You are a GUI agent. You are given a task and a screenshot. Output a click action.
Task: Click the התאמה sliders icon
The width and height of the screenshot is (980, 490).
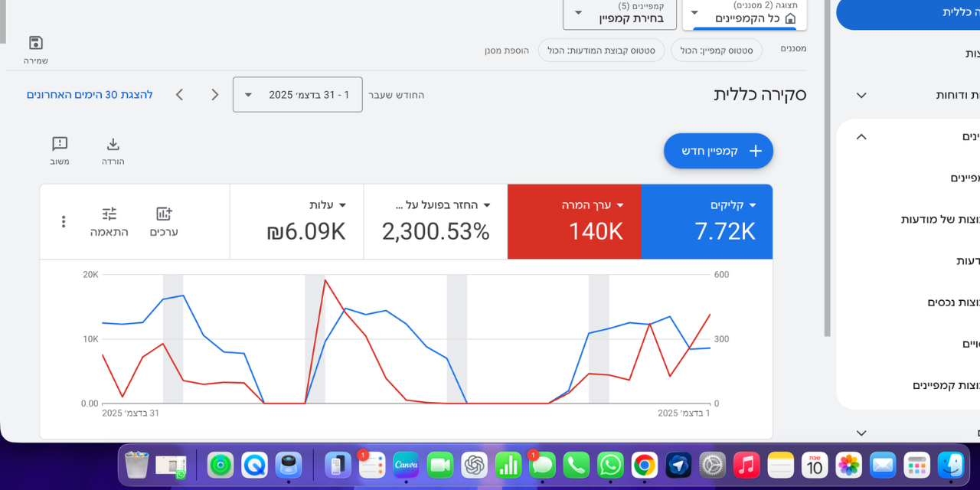pos(109,214)
